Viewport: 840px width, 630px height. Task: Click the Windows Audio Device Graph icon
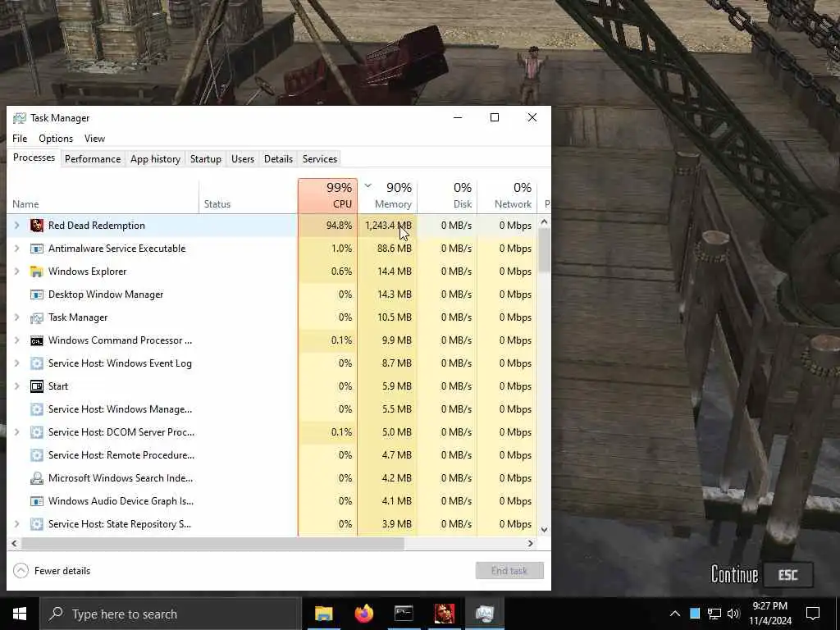[x=36, y=501]
